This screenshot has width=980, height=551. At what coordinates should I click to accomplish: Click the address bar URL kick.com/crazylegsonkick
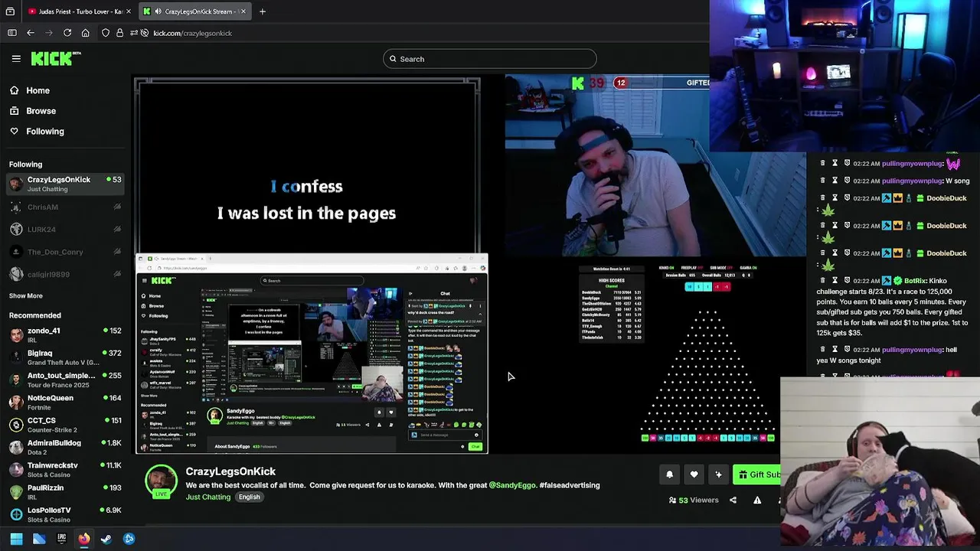[192, 33]
